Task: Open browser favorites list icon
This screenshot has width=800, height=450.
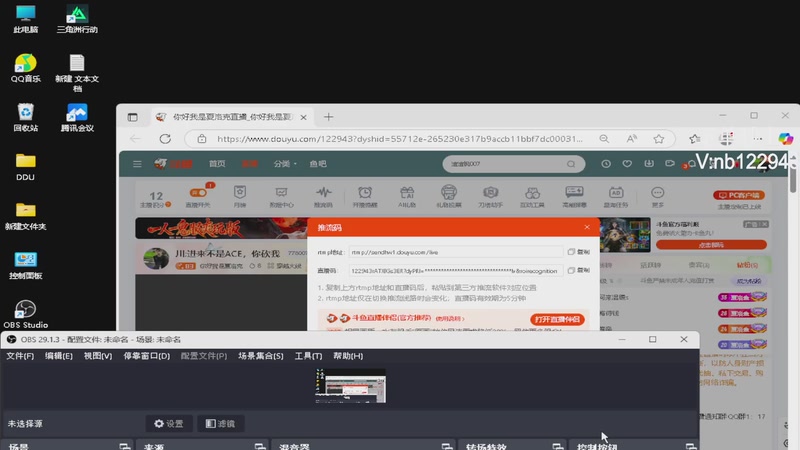Action: click(694, 139)
